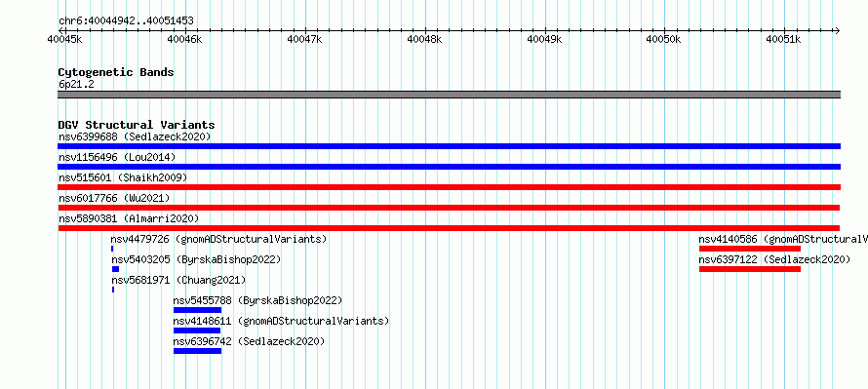Click the nsv4140586 gnomAD variant label
The width and height of the screenshot is (868, 389).
pyautogui.click(x=783, y=239)
